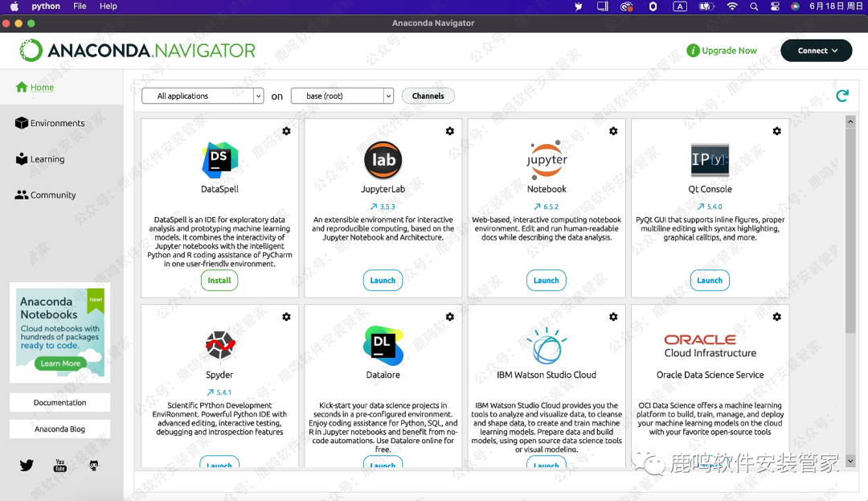Click the GitHub icon in sidebar
The image size is (868, 501).
[x=94, y=465]
